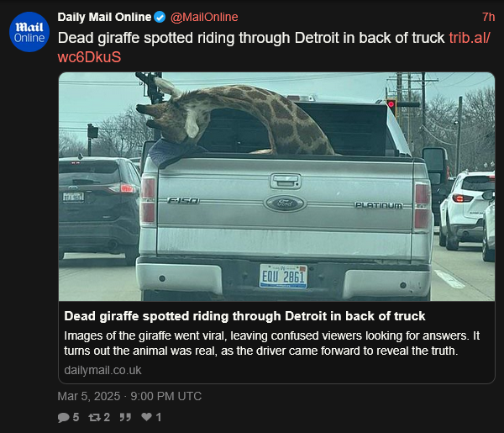The height and width of the screenshot is (433, 504).
Task: Click the reply speech bubble icon
Action: point(64,417)
